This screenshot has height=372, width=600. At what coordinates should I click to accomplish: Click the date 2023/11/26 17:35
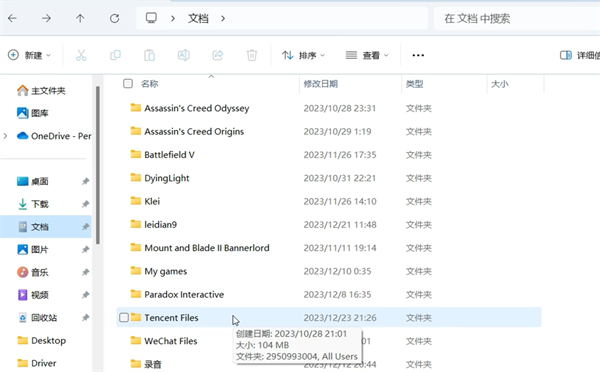[x=340, y=155]
